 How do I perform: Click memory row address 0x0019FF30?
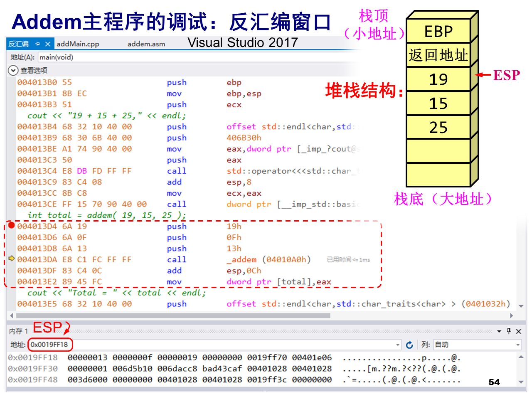coord(33,369)
